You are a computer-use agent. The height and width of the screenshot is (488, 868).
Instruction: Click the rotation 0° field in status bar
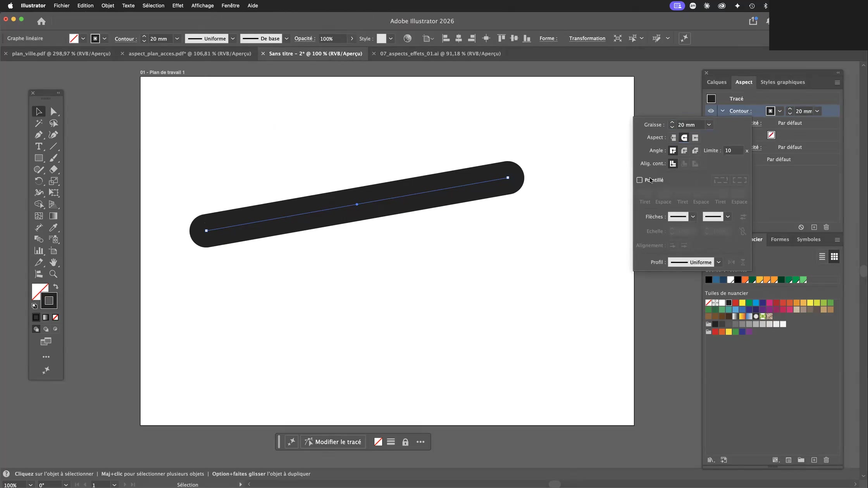[49, 485]
